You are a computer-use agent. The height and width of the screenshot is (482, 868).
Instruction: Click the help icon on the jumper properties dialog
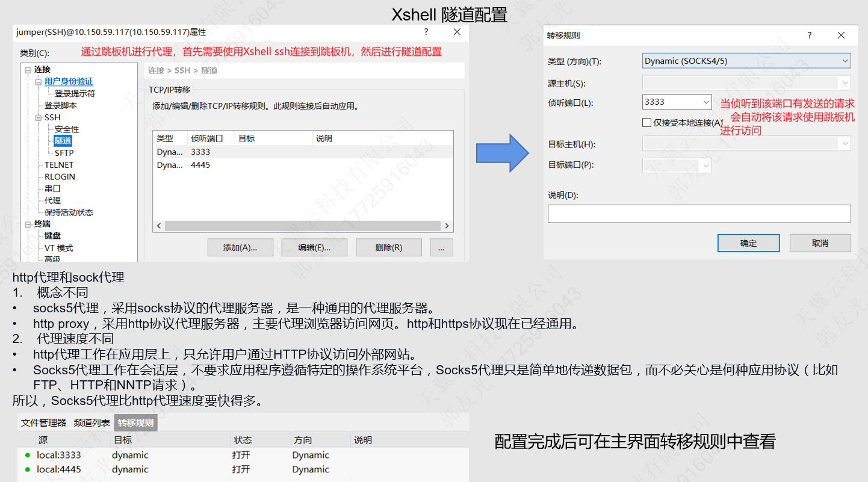[x=426, y=31]
